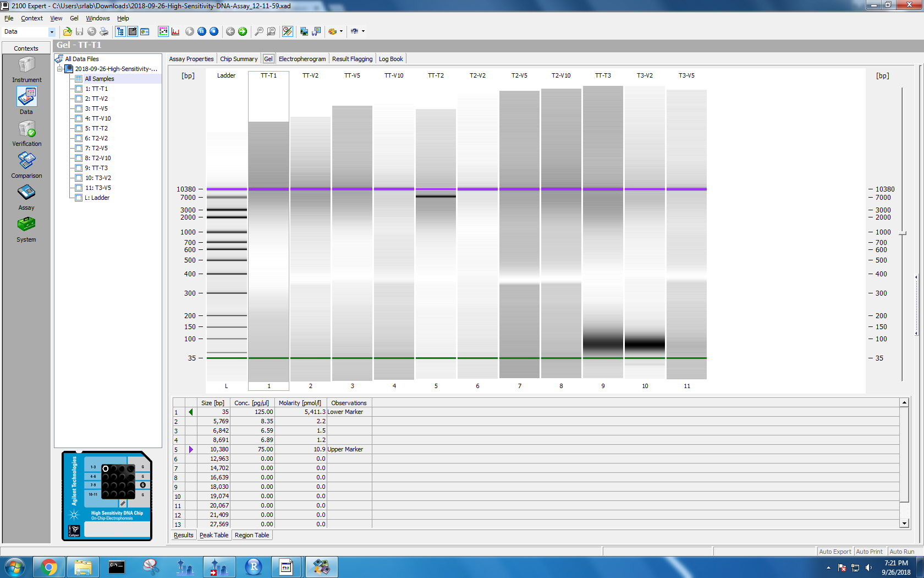This screenshot has width=924, height=578.
Task: Click the green next sample arrow
Action: point(243,32)
